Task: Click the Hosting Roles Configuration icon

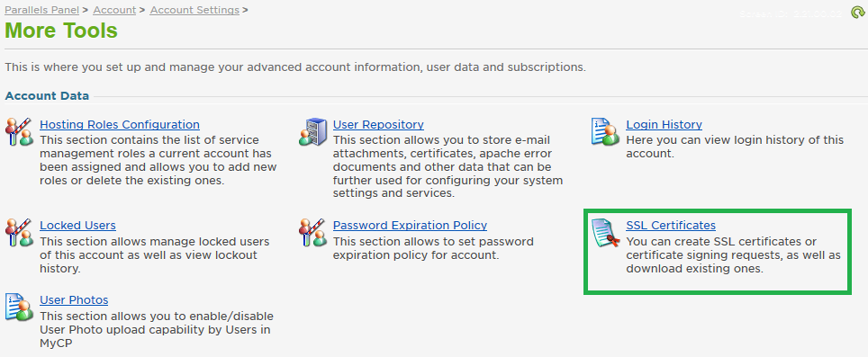Action: coord(20,131)
